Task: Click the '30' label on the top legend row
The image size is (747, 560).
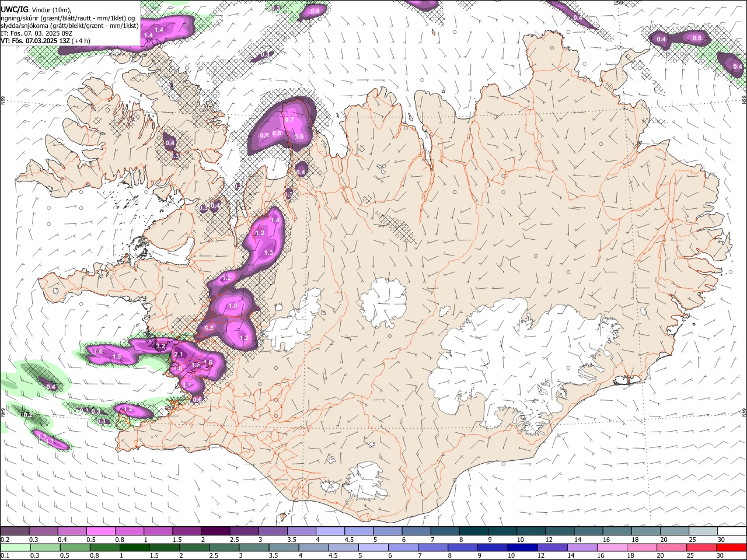Action: pyautogui.click(x=721, y=540)
